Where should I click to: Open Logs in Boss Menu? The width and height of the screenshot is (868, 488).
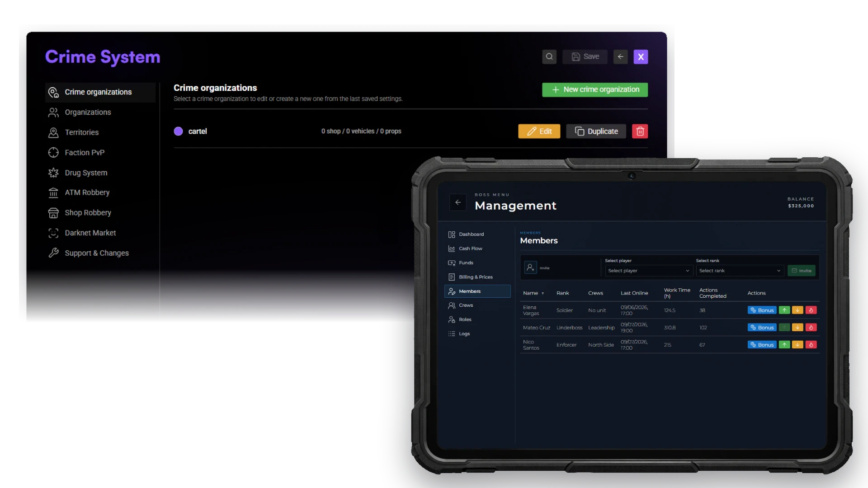click(x=477, y=334)
